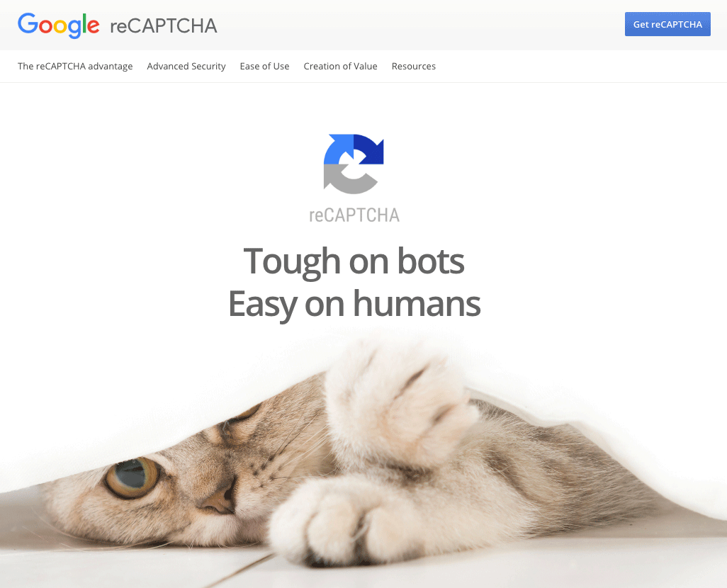Image resolution: width=727 pixels, height=588 pixels.
Task: Click the reCAPTCHA circular arrows logo
Action: [354, 164]
